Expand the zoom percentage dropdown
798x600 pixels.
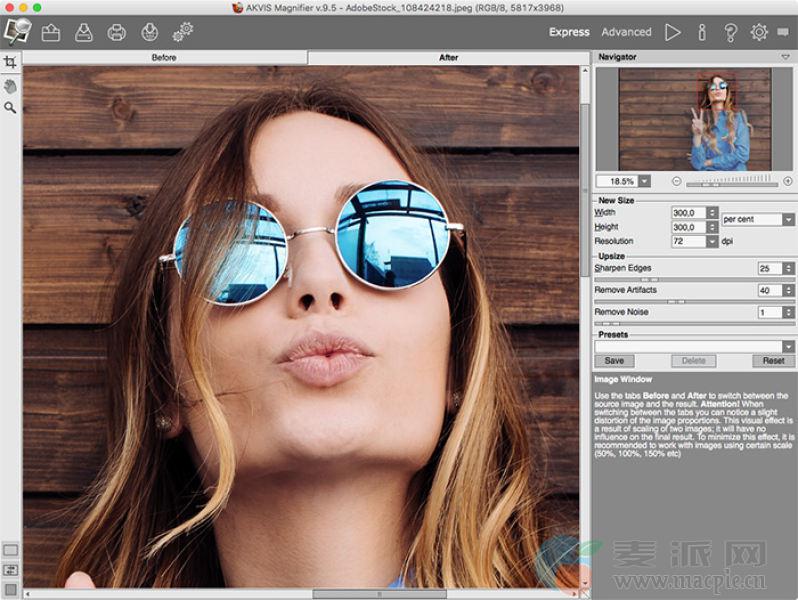click(x=643, y=181)
